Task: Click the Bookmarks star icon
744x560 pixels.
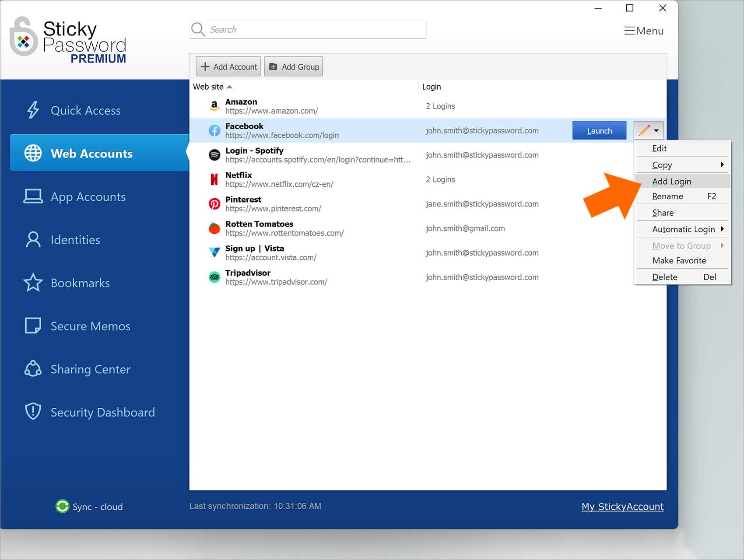Action: coord(33,283)
